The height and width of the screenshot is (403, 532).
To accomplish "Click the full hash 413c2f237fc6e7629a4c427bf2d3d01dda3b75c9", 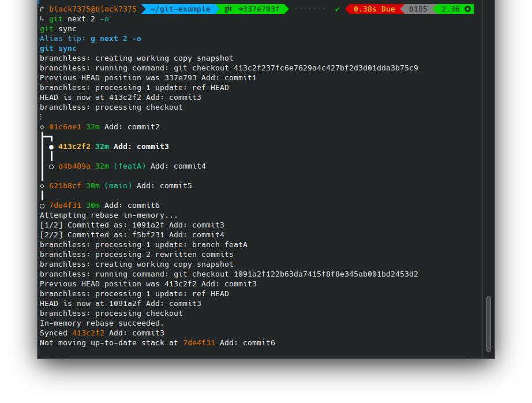I will [x=326, y=68].
